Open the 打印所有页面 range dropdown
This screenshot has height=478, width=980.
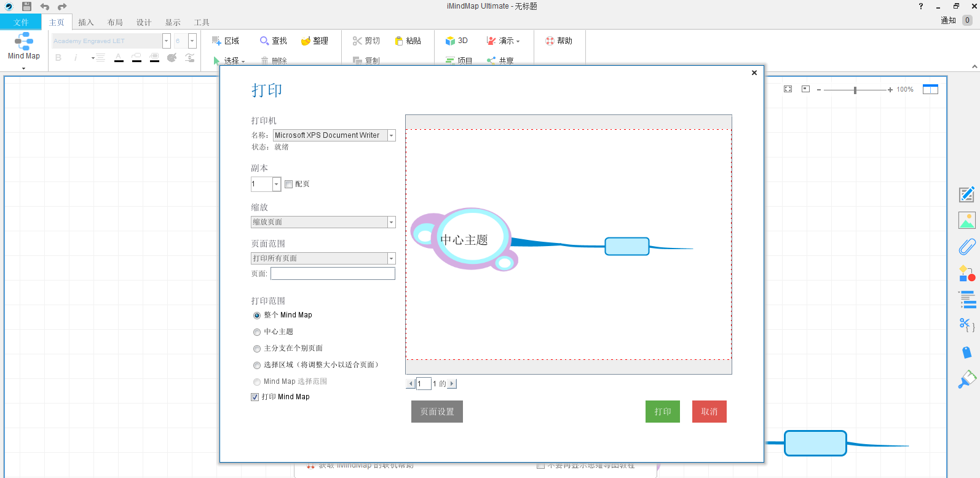(391, 258)
